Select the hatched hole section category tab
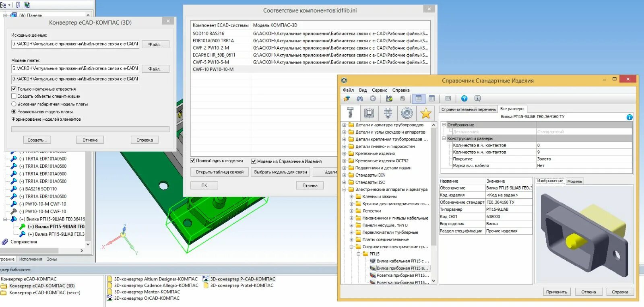The width and height of the screenshot is (644, 307). point(369,113)
